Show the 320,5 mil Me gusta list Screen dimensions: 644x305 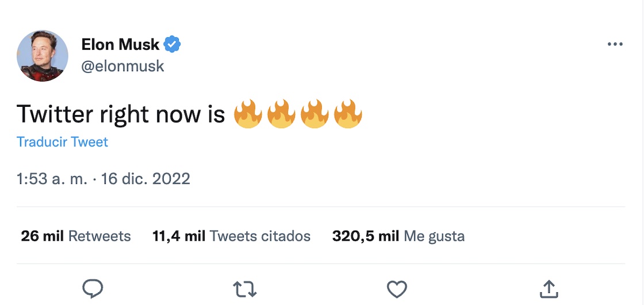(x=398, y=236)
